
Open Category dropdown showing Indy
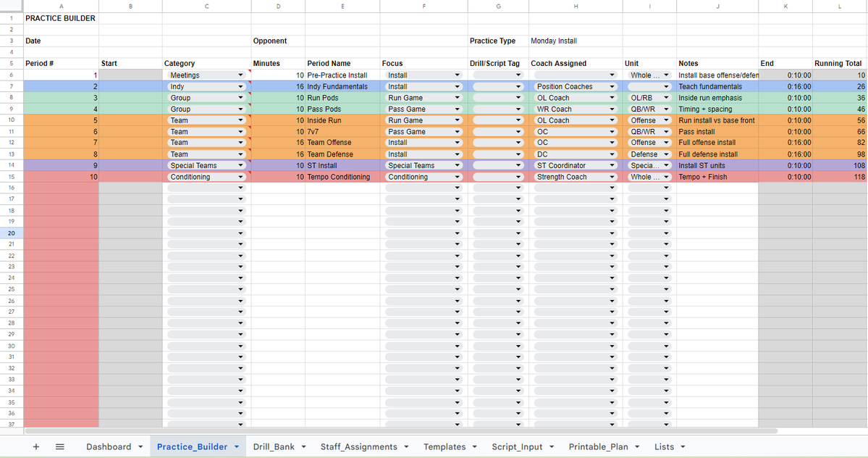[206, 86]
